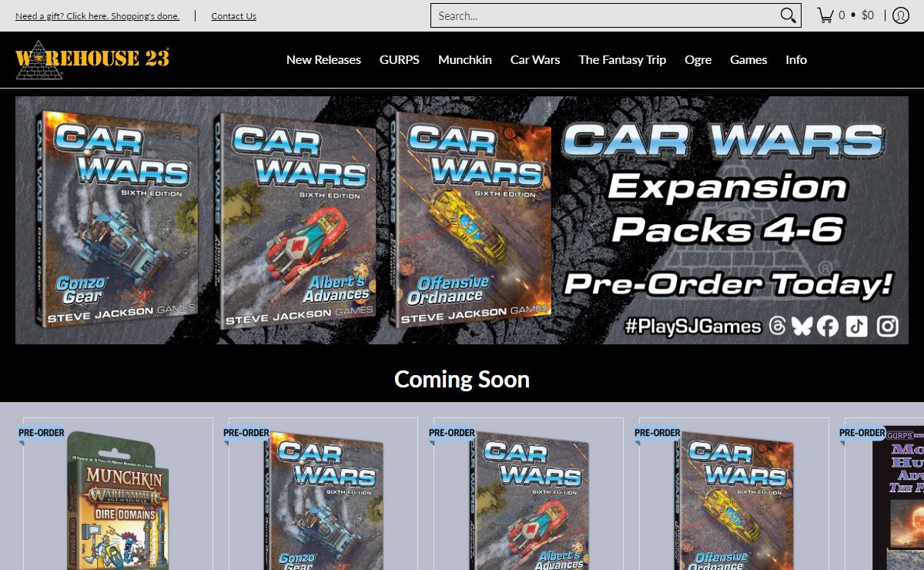924x570 pixels.
Task: Click the cart total $0 text
Action: click(x=868, y=15)
